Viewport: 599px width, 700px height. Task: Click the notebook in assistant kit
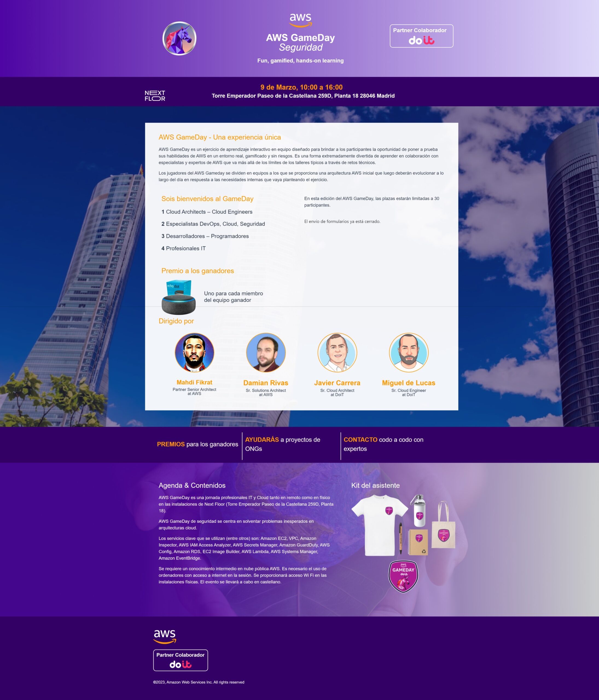(418, 542)
